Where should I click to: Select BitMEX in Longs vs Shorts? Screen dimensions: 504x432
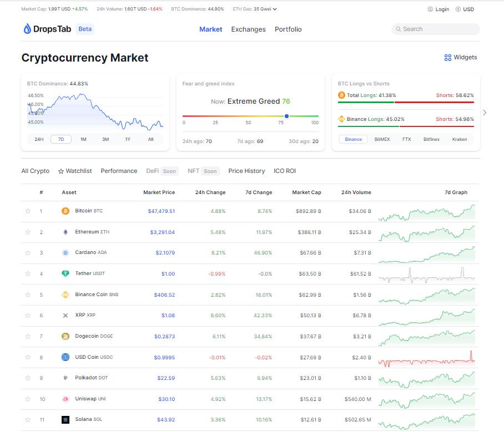[x=382, y=139]
